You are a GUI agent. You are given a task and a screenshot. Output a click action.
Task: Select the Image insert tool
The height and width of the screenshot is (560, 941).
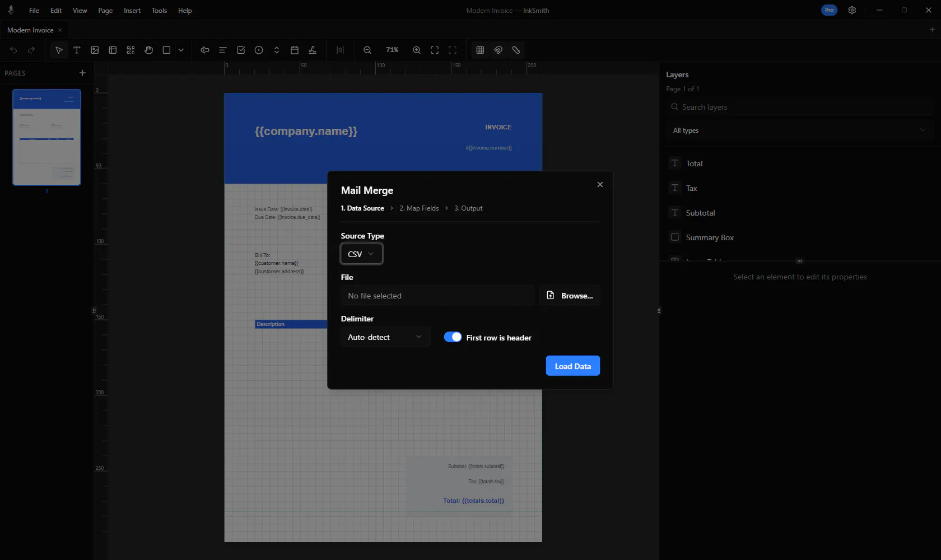click(95, 50)
